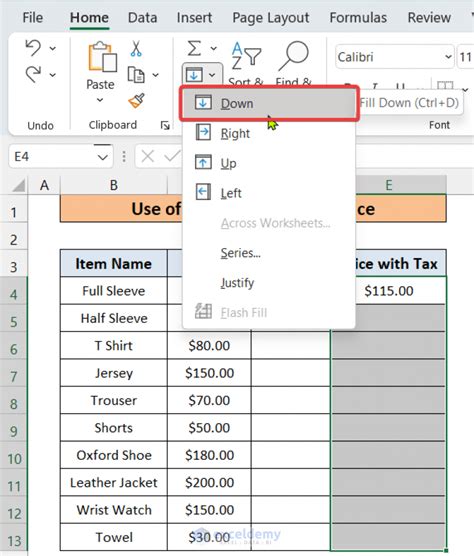Expand the Name Box dropdown arrow
474x556 pixels.
[x=103, y=157]
